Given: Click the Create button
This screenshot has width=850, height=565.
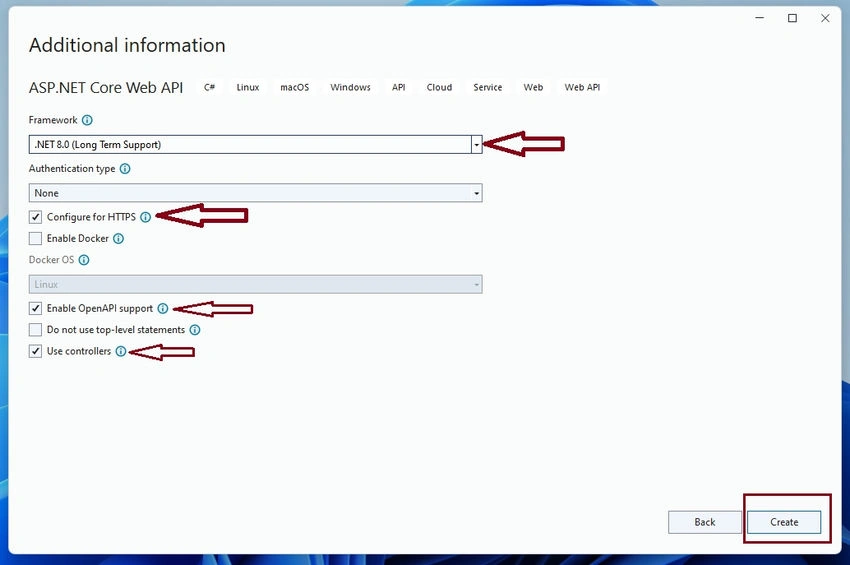Looking at the screenshot, I should point(784,522).
